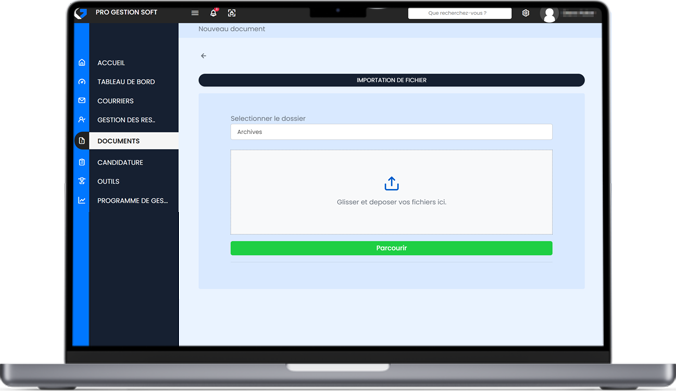Open the notifications bell icon
This screenshot has height=391, width=676.
click(x=213, y=13)
